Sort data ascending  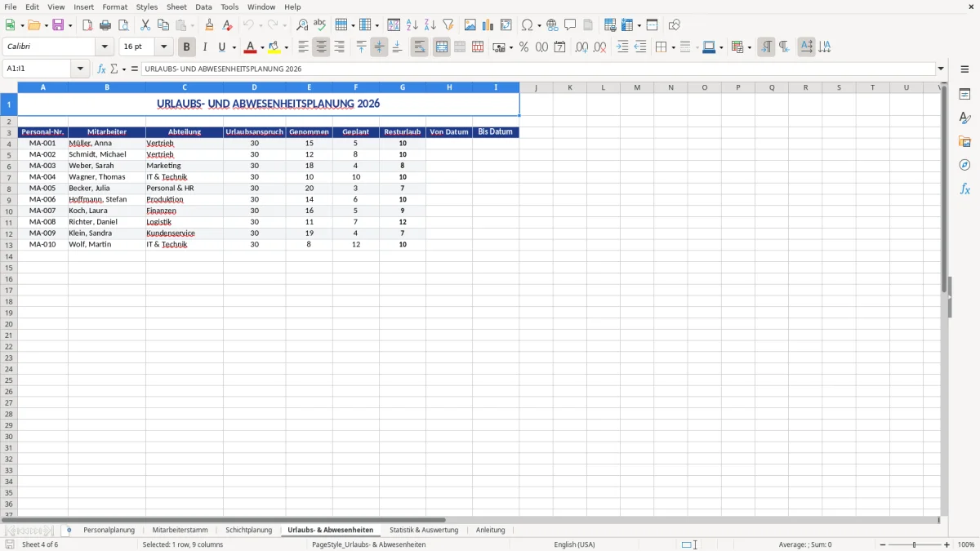[412, 24]
